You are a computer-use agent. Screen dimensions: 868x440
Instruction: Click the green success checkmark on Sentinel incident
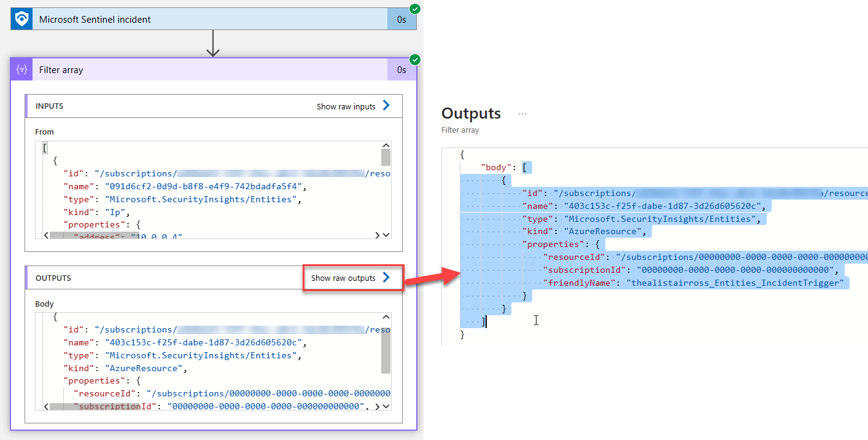click(414, 9)
